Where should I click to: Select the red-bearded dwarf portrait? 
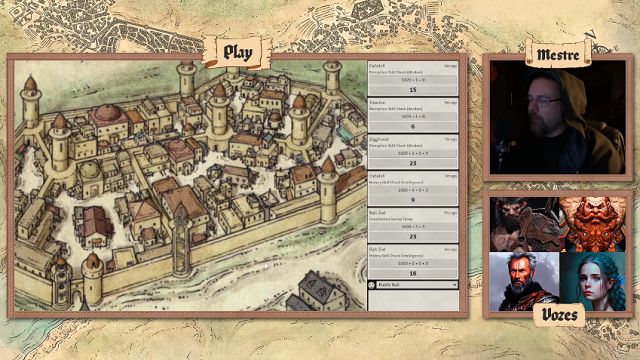coord(592,224)
